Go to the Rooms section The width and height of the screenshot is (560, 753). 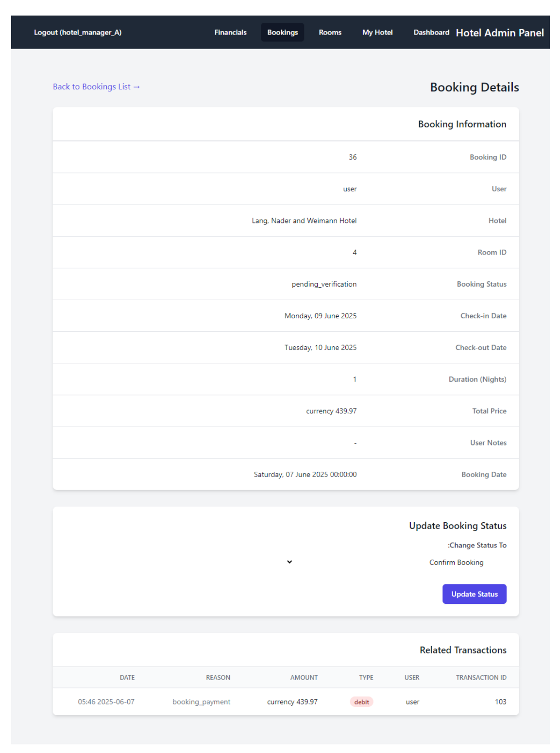point(330,33)
